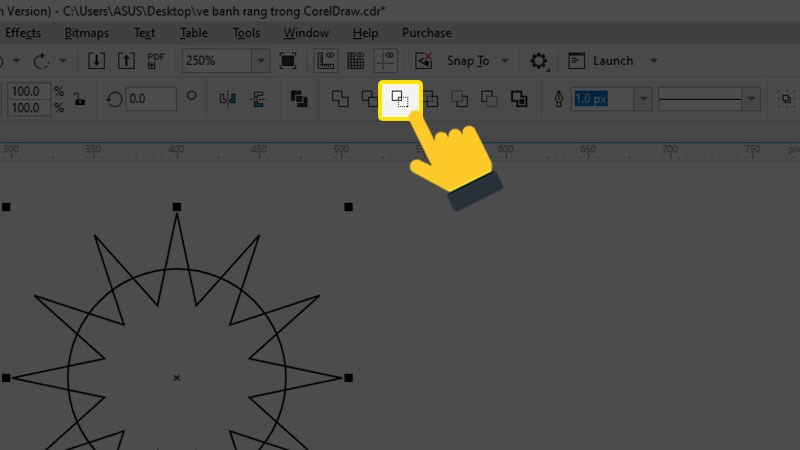Open the redo history dropdown arrow
800x450 pixels.
[63, 61]
